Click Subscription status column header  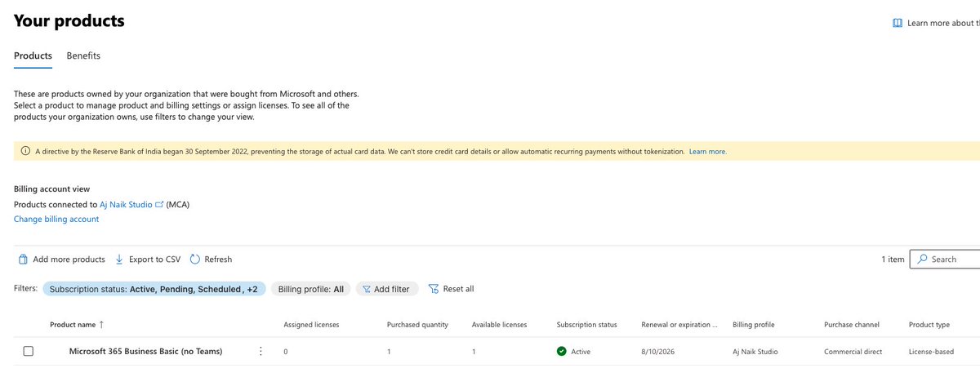pyautogui.click(x=586, y=324)
